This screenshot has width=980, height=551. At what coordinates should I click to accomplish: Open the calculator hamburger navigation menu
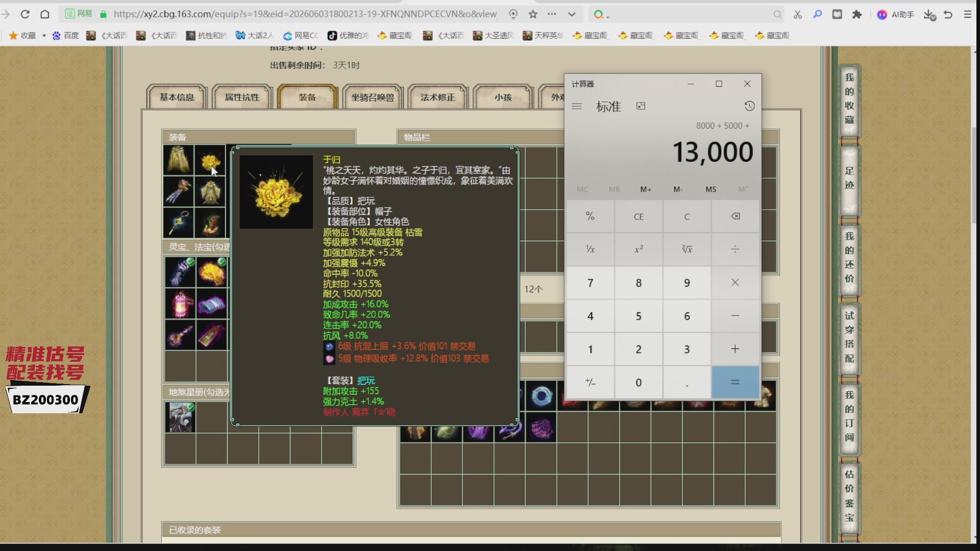click(577, 106)
